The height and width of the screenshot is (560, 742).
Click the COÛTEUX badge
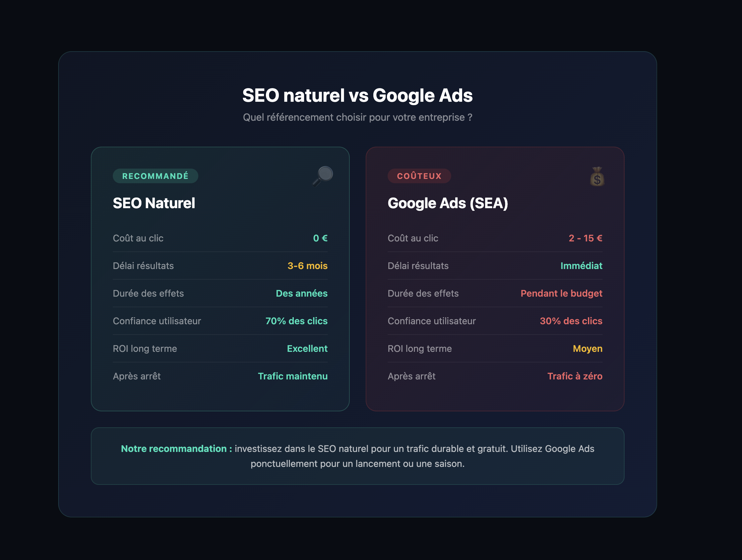tap(419, 176)
